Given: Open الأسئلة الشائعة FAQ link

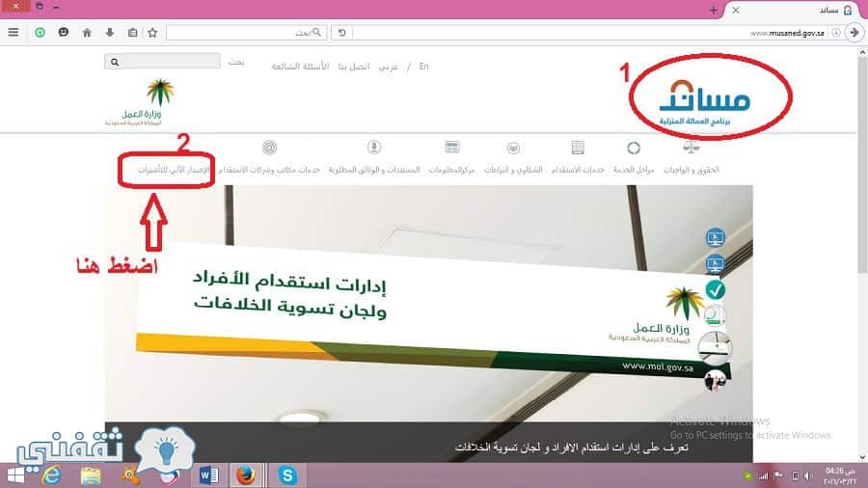Looking at the screenshot, I should 300,67.
